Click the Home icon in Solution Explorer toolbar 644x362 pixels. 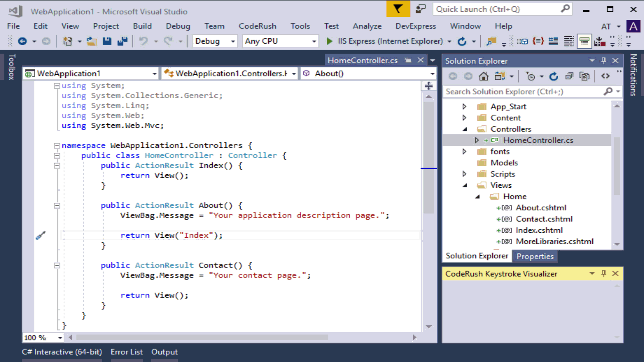[484, 76]
